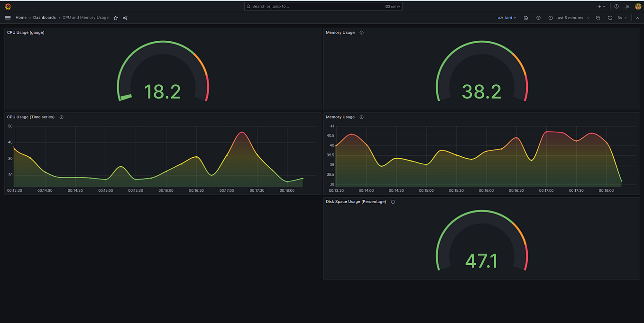Save the current dashboard

coord(525,18)
